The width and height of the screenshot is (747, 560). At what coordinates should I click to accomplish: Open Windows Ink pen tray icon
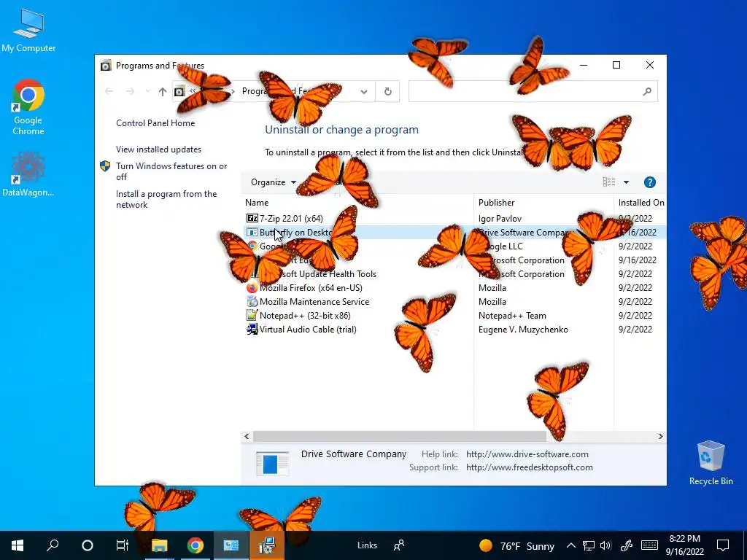point(626,545)
